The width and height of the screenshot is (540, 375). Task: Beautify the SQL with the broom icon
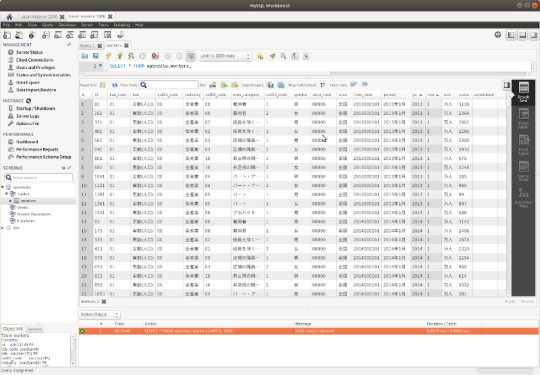tap(272, 56)
